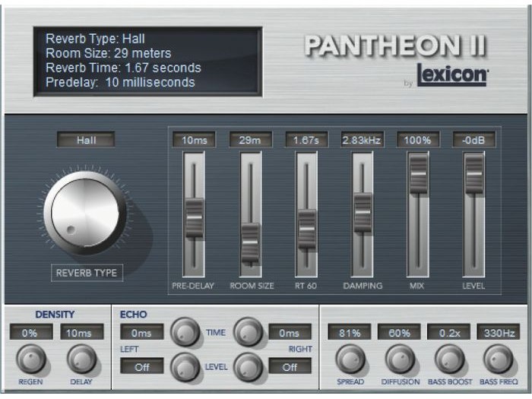Click the Spread knob
The height and width of the screenshot is (399, 532).
[x=350, y=359]
